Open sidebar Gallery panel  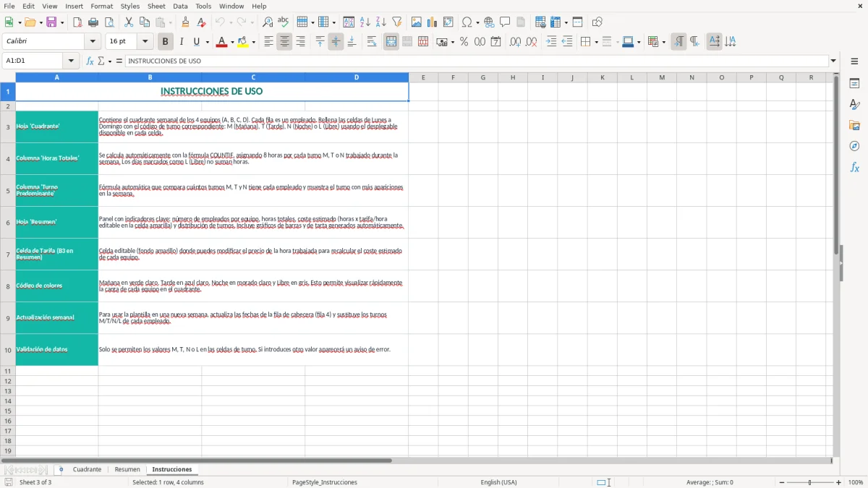pos(854,126)
